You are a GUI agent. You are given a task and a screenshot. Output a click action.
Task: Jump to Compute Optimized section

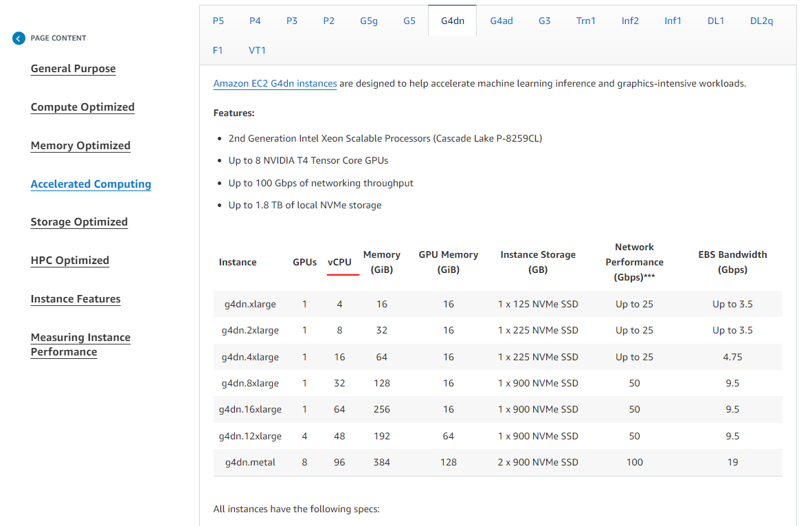point(82,107)
